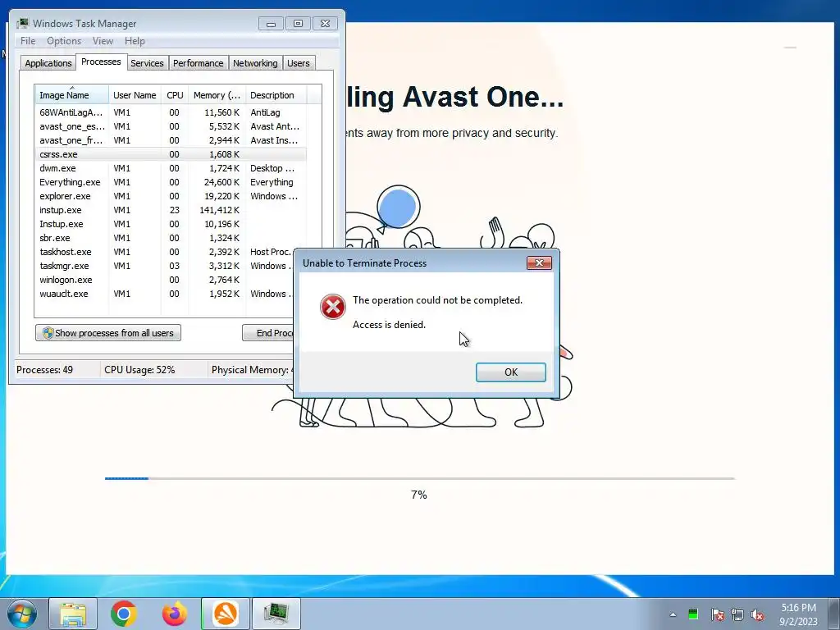This screenshot has height=630, width=840.
Task: Select the taskhost.exe process row
Action: tap(164, 252)
